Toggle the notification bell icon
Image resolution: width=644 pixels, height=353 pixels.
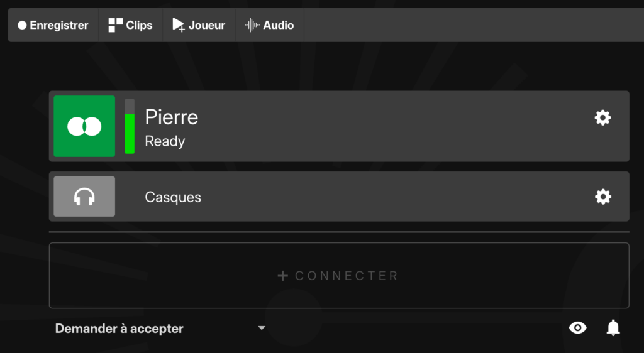613,328
